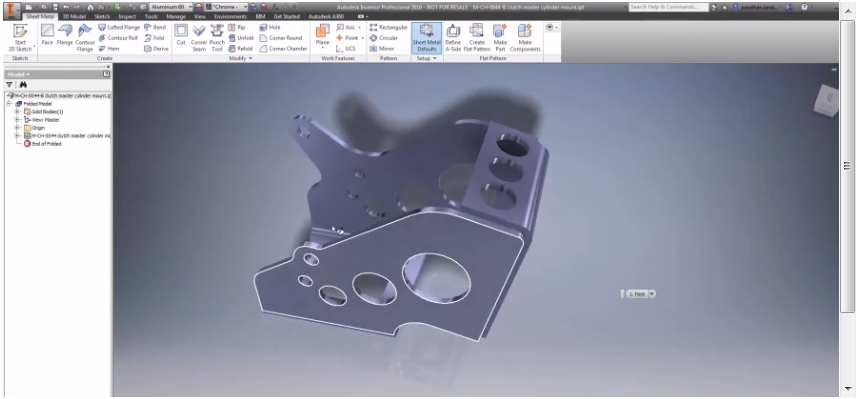The width and height of the screenshot is (858, 399).
Task: Switch to the 3D Model tab
Action: coord(74,16)
